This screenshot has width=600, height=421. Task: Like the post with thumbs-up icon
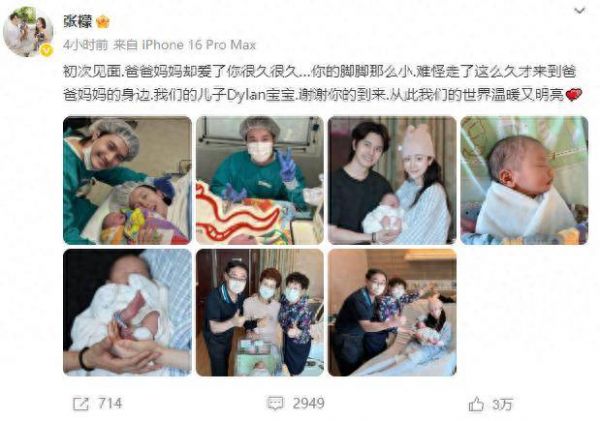click(x=476, y=404)
